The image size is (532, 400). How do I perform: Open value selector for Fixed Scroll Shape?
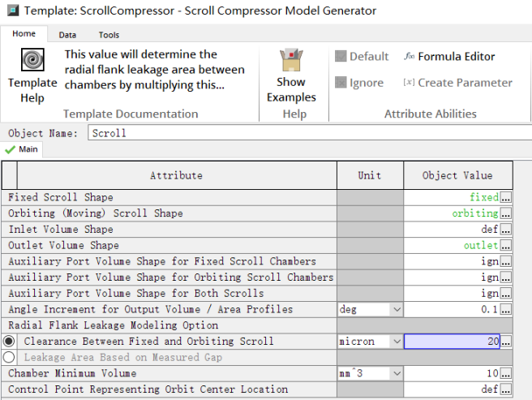(506, 197)
